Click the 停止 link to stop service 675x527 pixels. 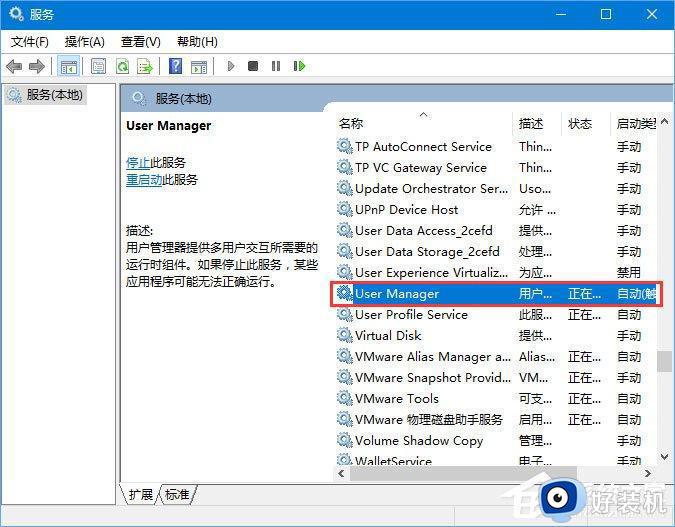click(x=138, y=162)
